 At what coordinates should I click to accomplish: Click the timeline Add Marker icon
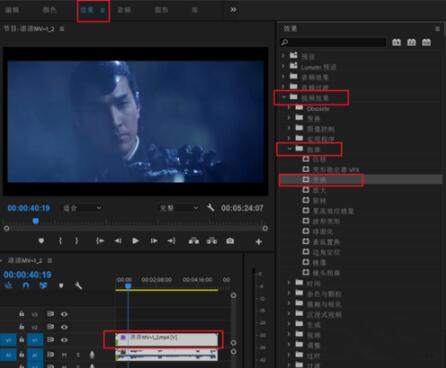(x=61, y=286)
